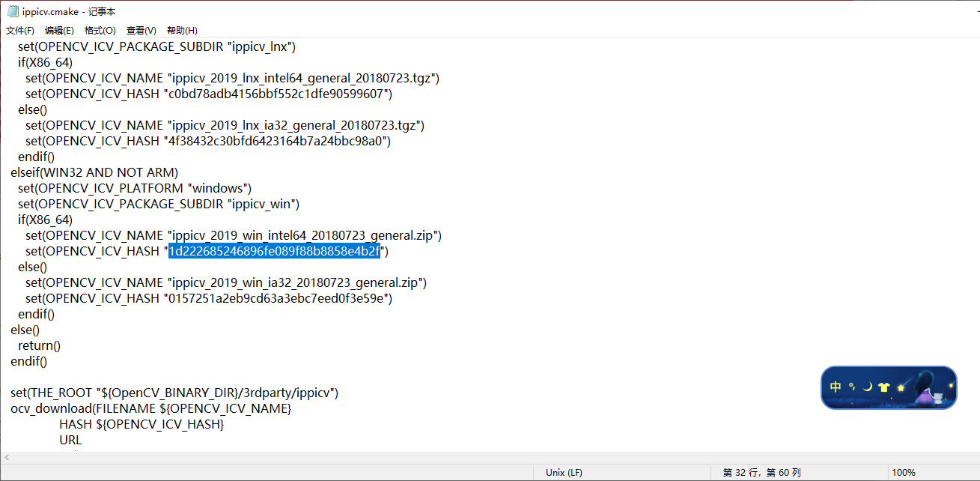Screen dimensions: 980x481
Task: Toggle the IME punctuation mode icon
Action: [x=852, y=387]
